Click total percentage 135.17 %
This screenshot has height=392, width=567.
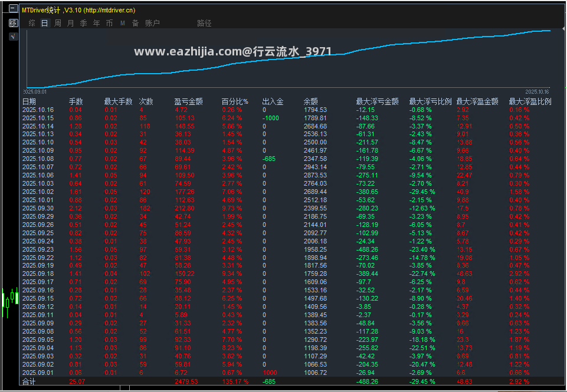click(x=235, y=381)
